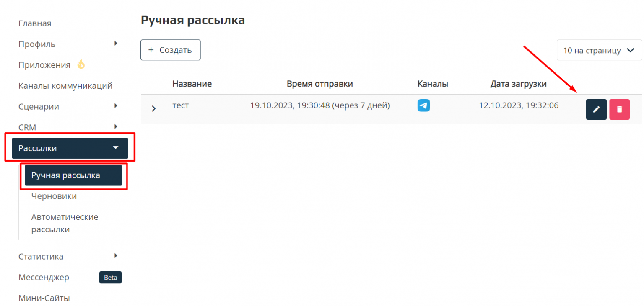Click the Beta badge beside Мессенджер

coord(110,278)
